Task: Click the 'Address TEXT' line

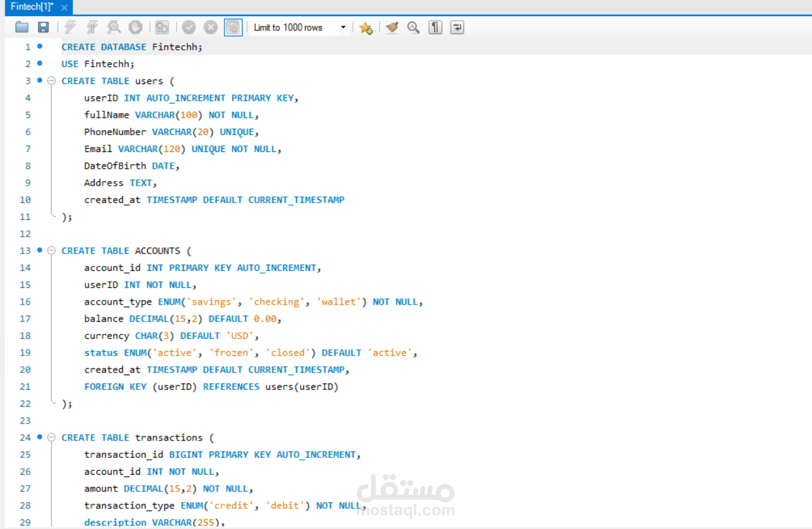Action: [121, 183]
